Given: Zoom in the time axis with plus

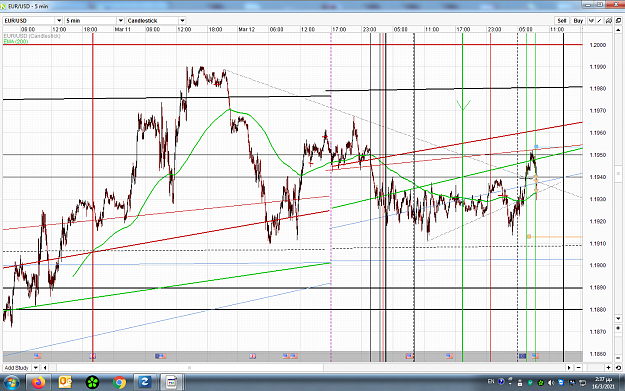Looking at the screenshot, I should (609, 368).
